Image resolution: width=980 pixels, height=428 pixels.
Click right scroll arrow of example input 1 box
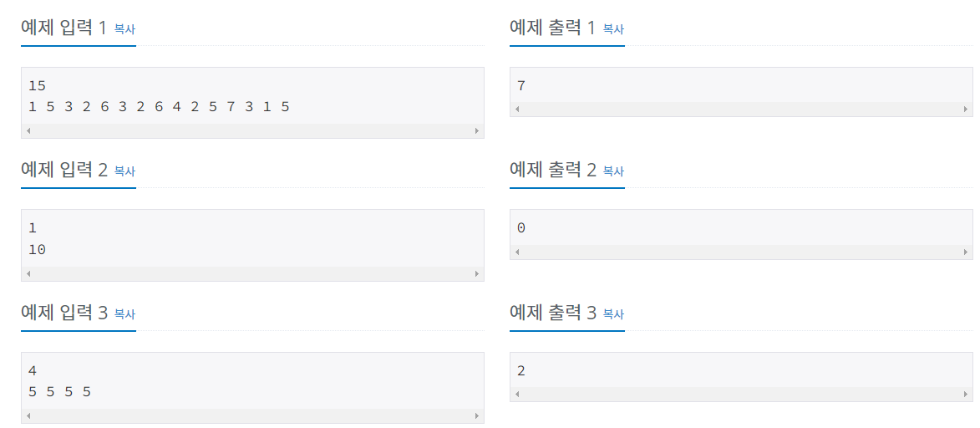(477, 131)
